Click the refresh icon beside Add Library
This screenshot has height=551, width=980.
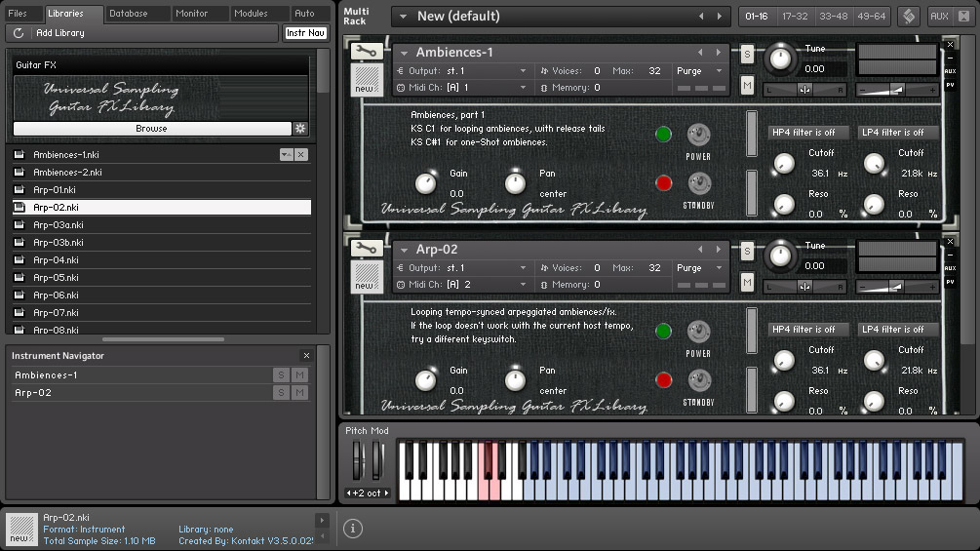[19, 33]
